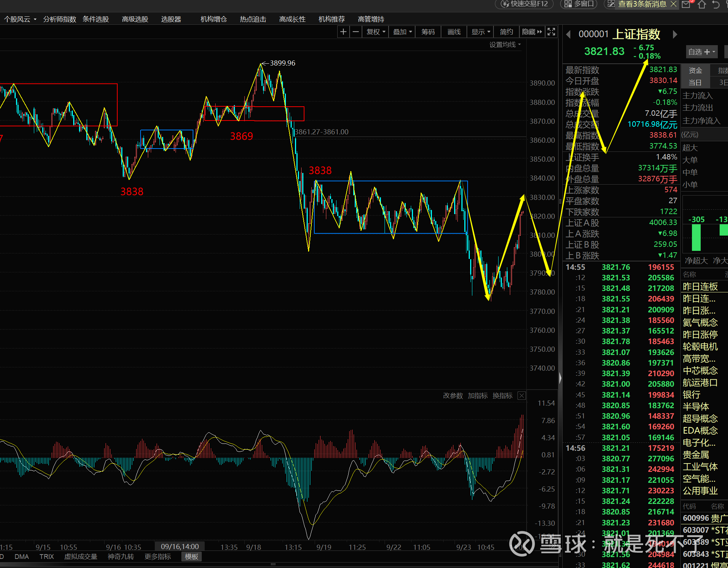Viewport: 728px width, 568px height.
Task: Toggle 简约 simple view mode
Action: point(506,32)
